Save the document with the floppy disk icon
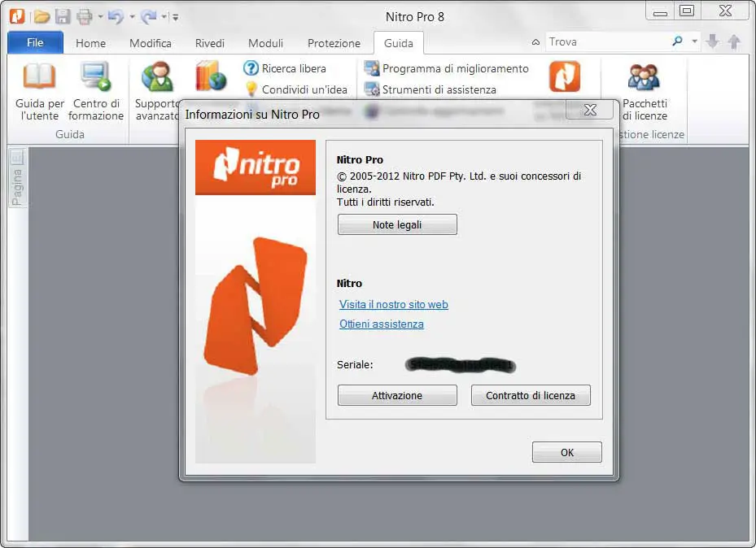This screenshot has height=548, width=756. tap(63, 17)
